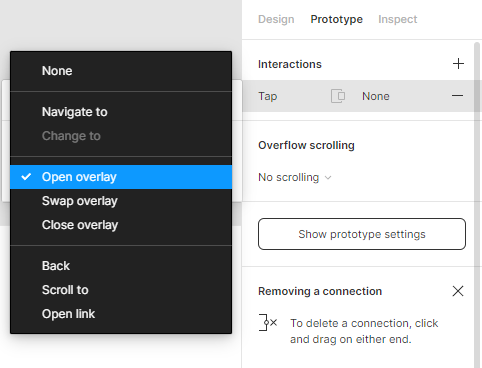The width and height of the screenshot is (482, 368).
Task: Click the checkmark next to Open overlay
Action: pos(26,177)
